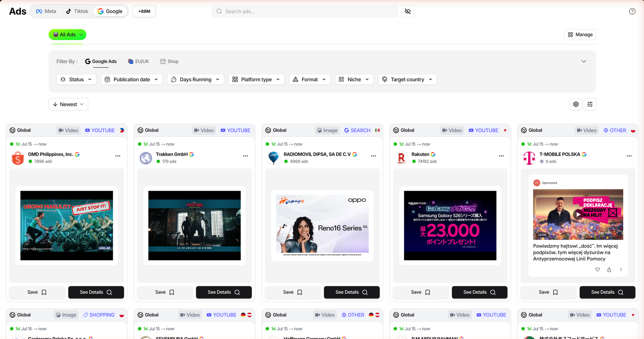Switch to the Meta ads tab

click(x=46, y=11)
